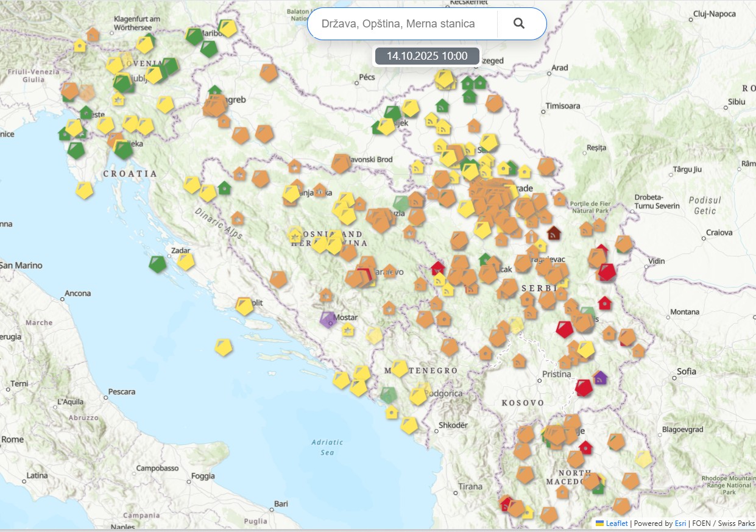Open the Esri attribution link
The height and width of the screenshot is (532, 756).
point(680,523)
